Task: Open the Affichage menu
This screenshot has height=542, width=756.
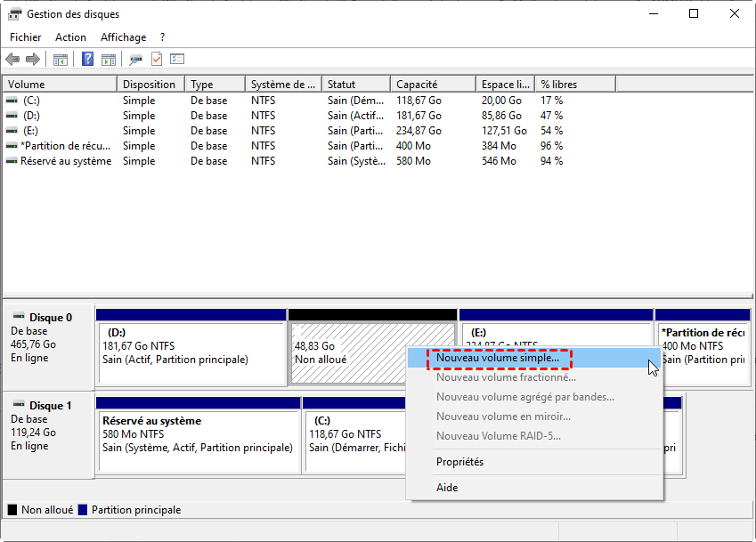Action: [123, 37]
